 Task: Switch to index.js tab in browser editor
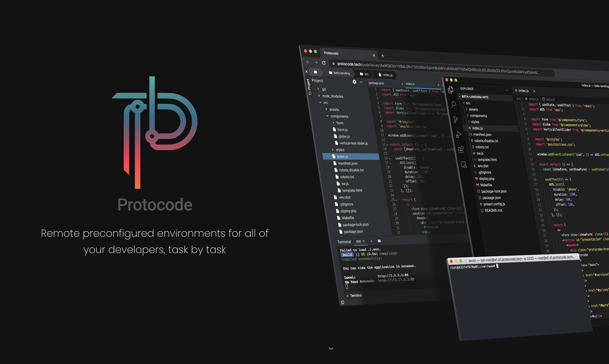pyautogui.click(x=410, y=84)
